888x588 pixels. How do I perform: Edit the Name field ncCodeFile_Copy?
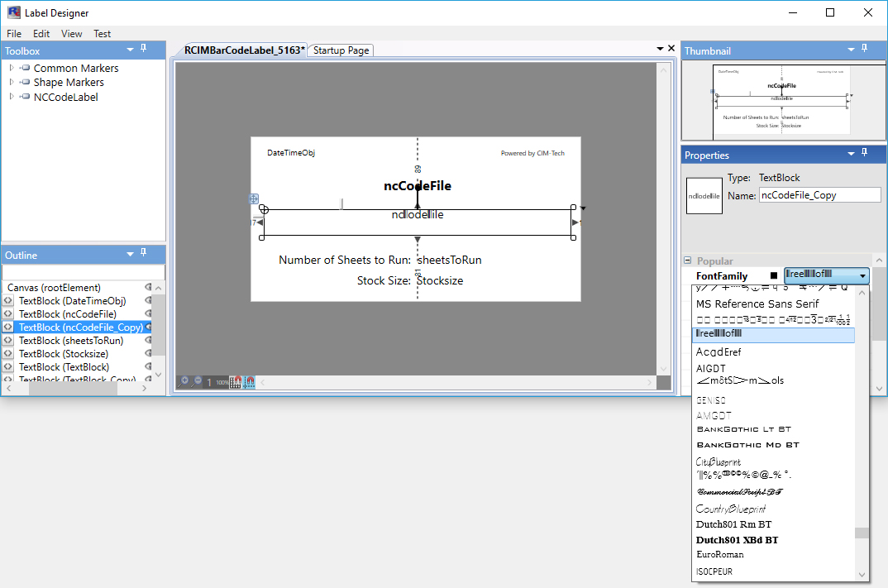click(x=819, y=195)
